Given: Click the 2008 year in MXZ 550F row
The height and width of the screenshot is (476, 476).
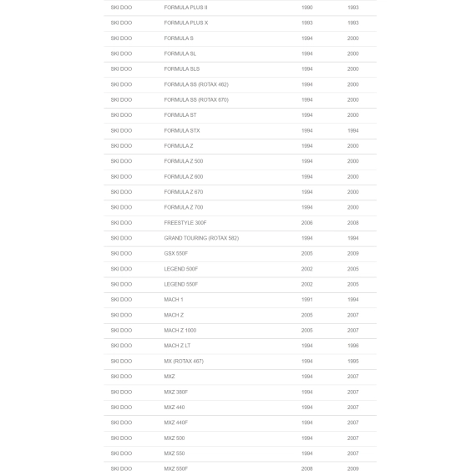Looking at the screenshot, I should click(x=306, y=469).
